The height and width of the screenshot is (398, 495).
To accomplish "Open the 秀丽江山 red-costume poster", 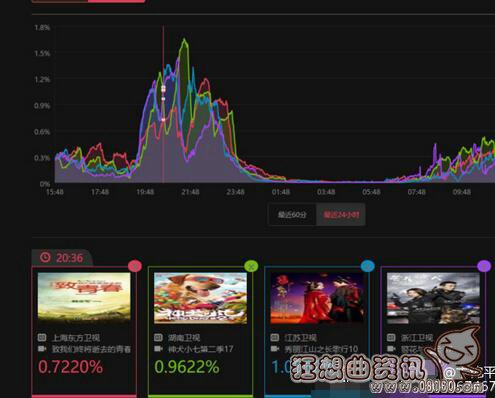I will pyautogui.click(x=317, y=298).
